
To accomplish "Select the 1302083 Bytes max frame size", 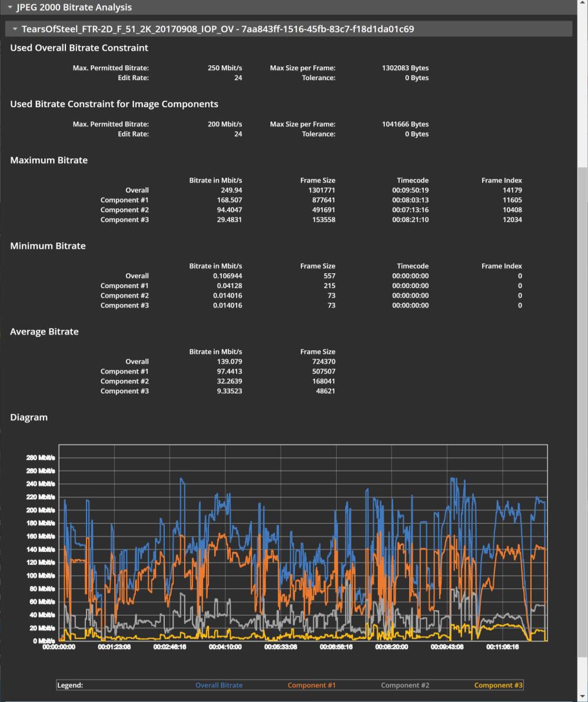I will (405, 68).
